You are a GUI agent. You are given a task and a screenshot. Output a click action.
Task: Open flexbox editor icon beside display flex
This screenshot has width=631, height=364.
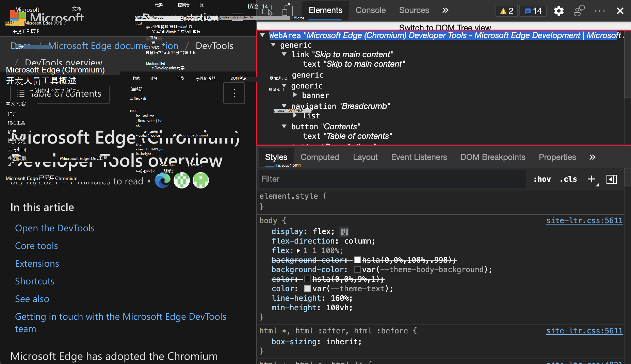click(x=344, y=232)
